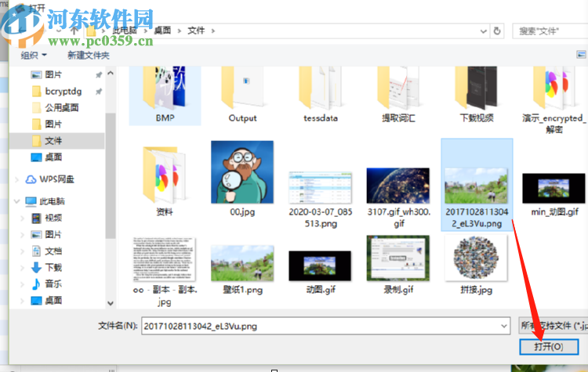Select the 00.jpg image file
This screenshot has width=588, height=372.
(242, 179)
